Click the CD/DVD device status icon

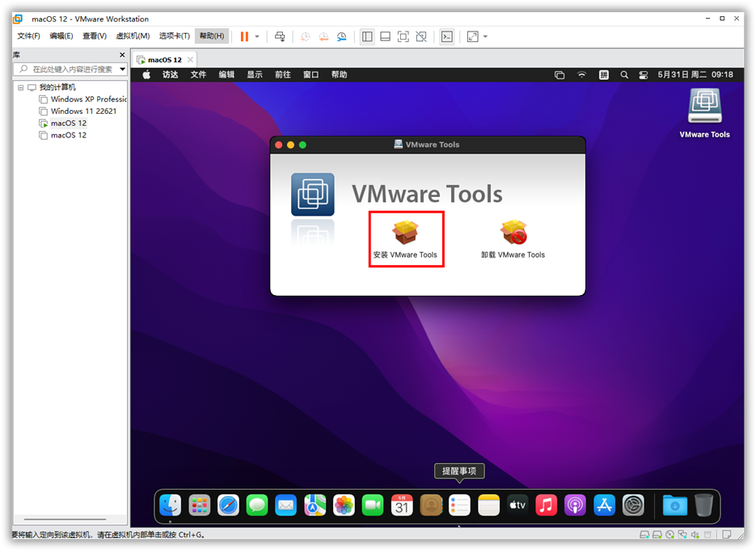(x=669, y=534)
